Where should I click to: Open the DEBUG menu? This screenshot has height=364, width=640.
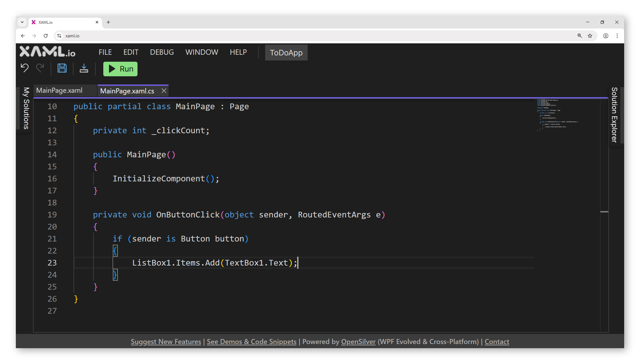click(x=162, y=52)
